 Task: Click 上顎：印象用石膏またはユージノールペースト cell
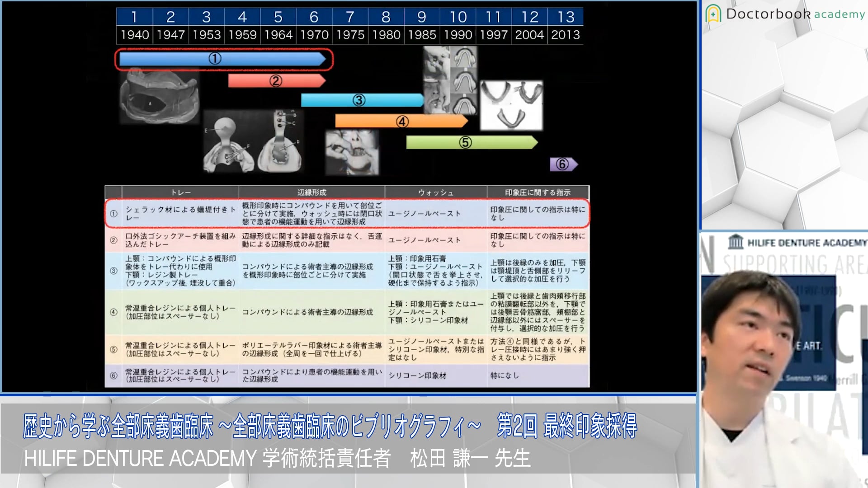pyautogui.click(x=436, y=312)
